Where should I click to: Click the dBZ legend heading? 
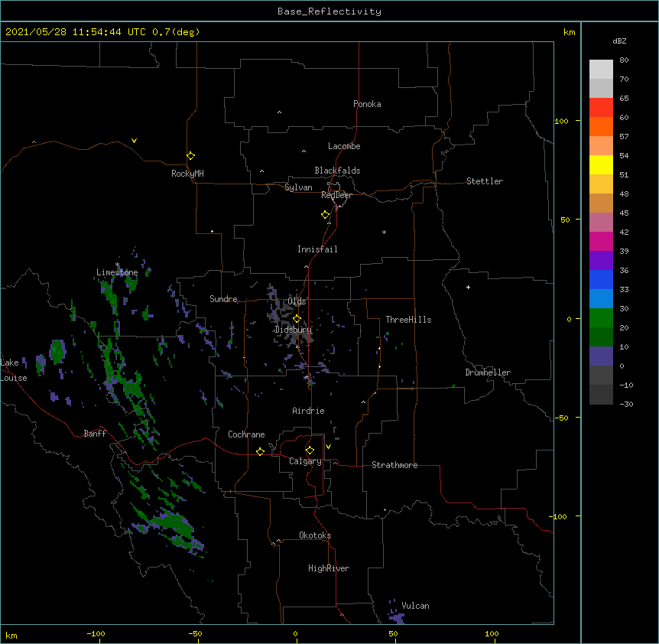point(619,41)
